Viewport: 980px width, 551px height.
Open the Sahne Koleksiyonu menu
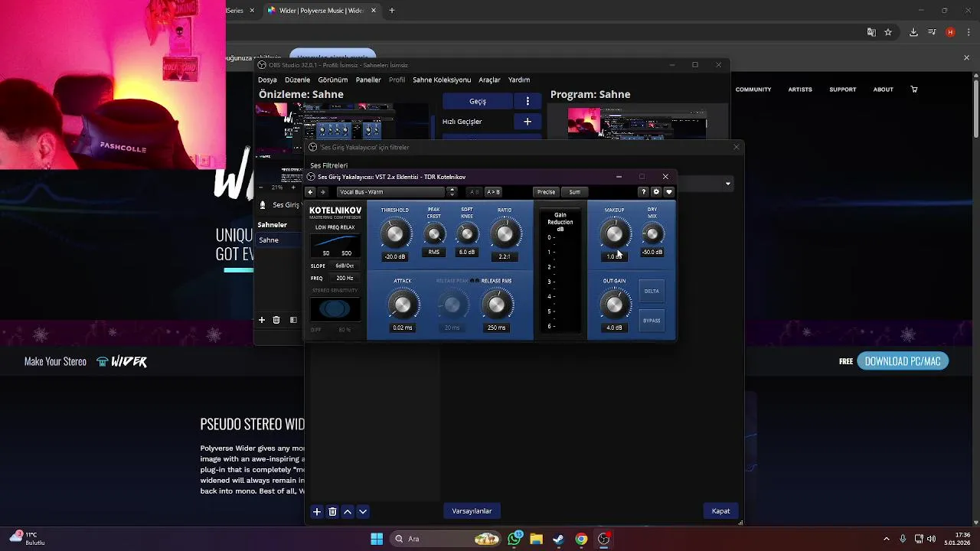(442, 80)
